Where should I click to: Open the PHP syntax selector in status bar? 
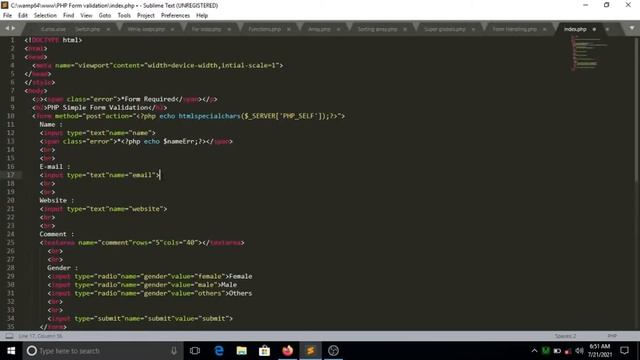612,336
